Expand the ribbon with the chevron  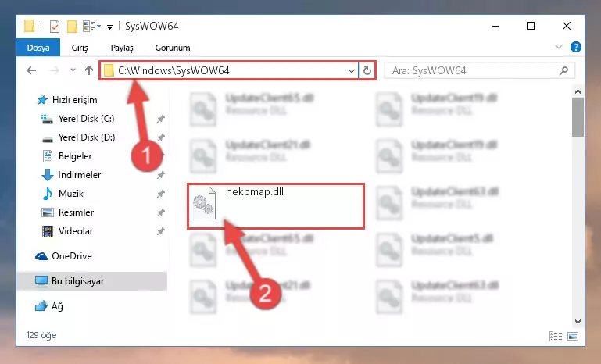(559, 47)
